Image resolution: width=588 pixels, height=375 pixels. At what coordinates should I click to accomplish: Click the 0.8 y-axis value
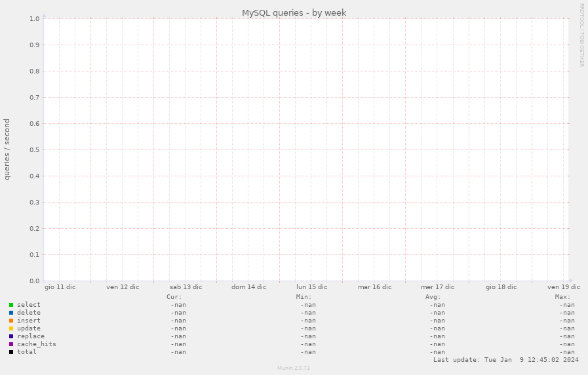tap(35, 71)
